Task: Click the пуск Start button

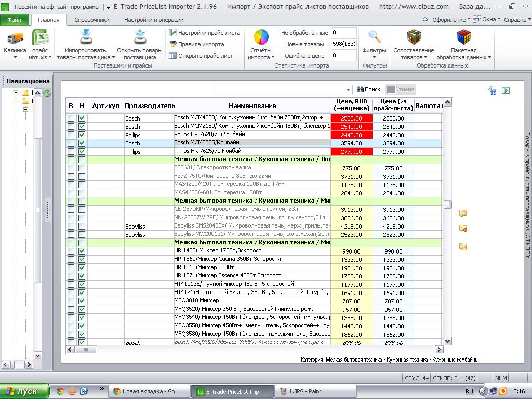Action: 25,391
